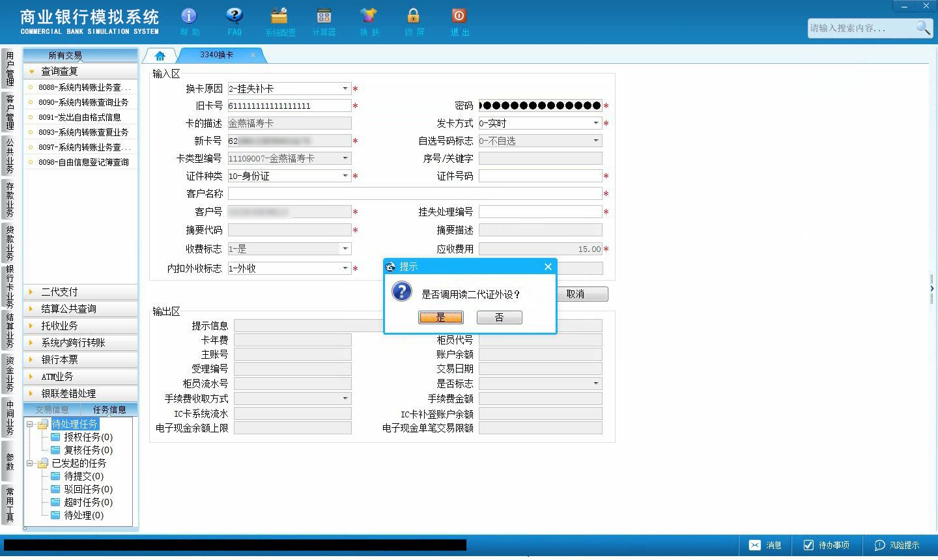
Task: Open the 贷款业务 side tab
Action: click(x=10, y=243)
